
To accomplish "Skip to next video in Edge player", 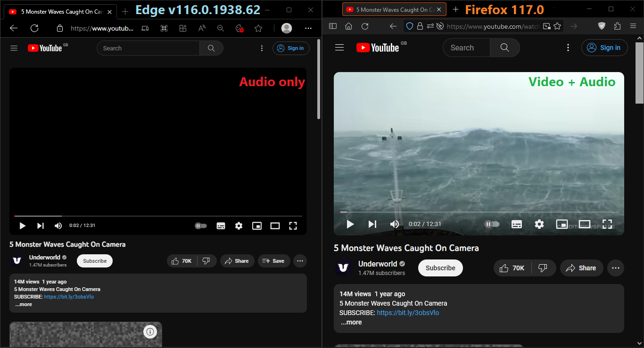I will (41, 226).
